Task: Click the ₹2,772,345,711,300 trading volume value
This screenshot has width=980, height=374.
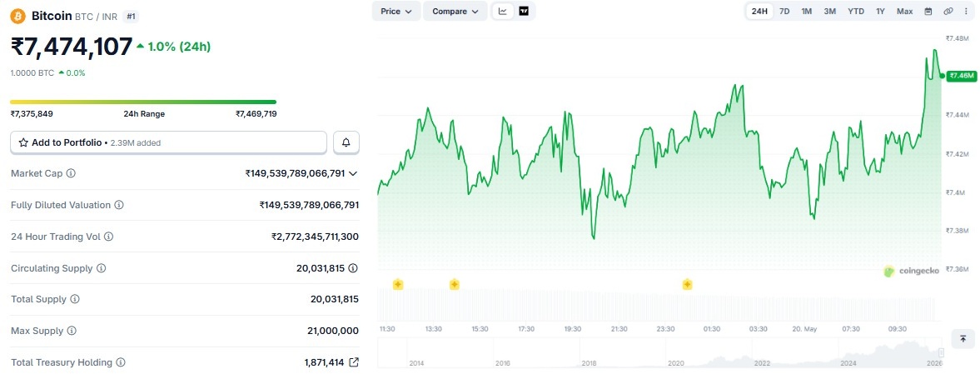Action: [315, 237]
